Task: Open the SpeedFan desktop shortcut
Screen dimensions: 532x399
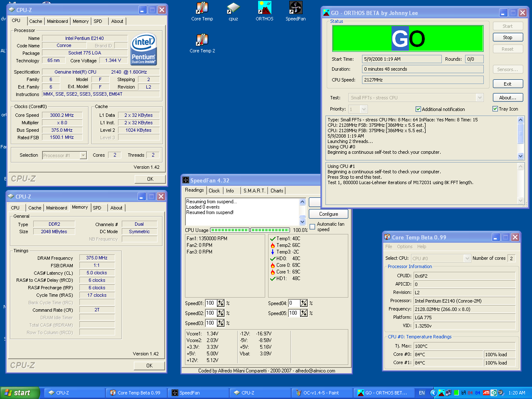Action: click(x=296, y=9)
